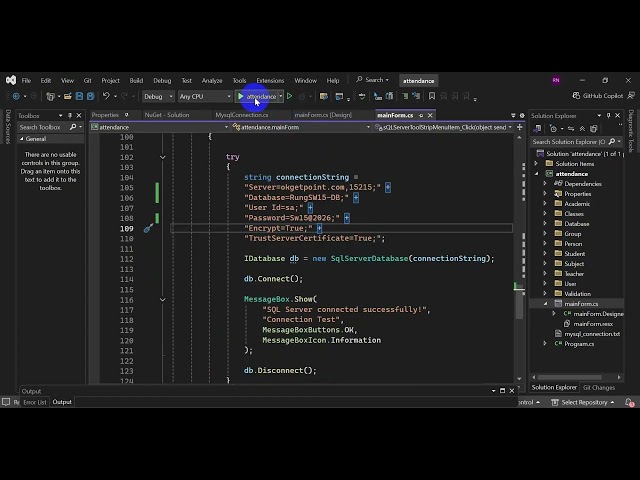
Task: Click the Solution Explorer view switch icon
Action: (538, 129)
